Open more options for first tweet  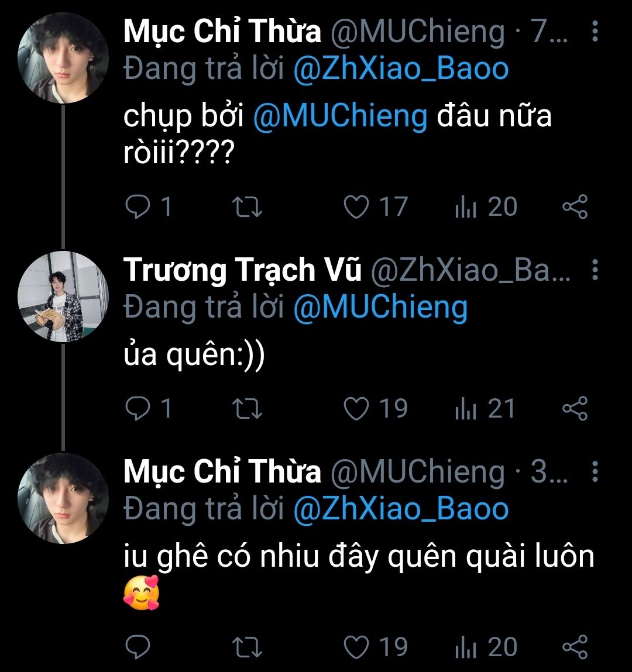595,32
